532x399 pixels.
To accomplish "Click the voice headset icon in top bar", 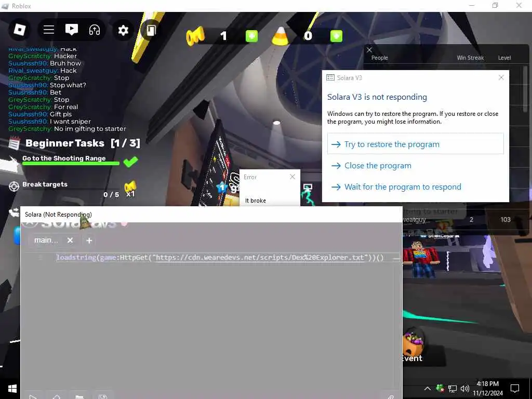I will pos(95,30).
